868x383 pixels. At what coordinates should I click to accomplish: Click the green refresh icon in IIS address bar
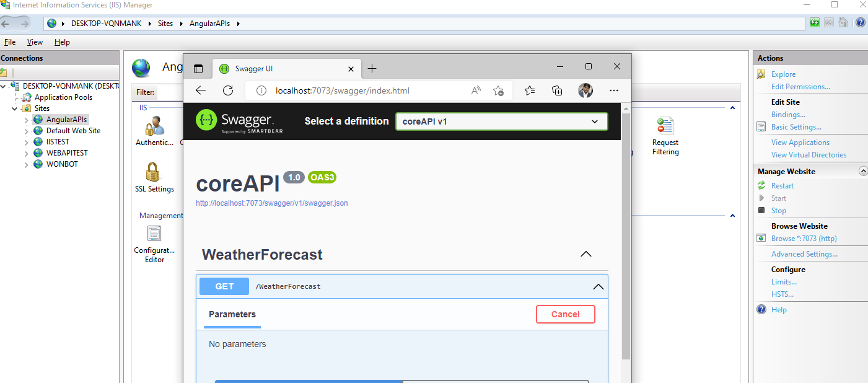(x=815, y=23)
